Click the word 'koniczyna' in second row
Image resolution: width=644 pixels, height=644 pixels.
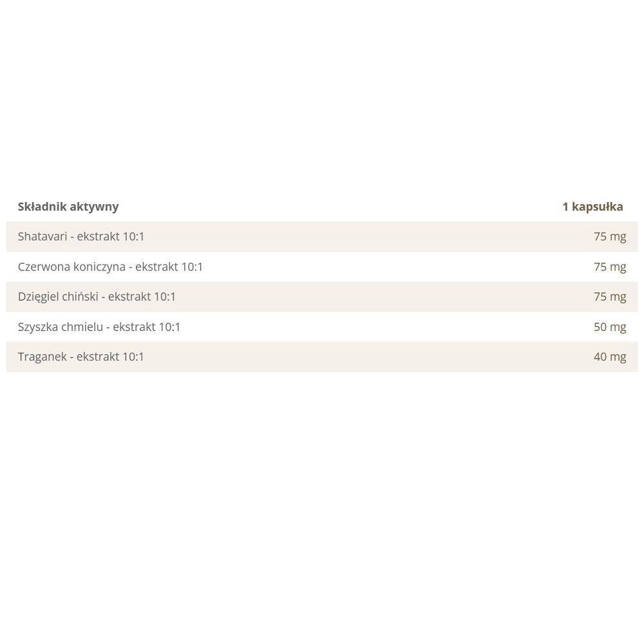(x=99, y=267)
